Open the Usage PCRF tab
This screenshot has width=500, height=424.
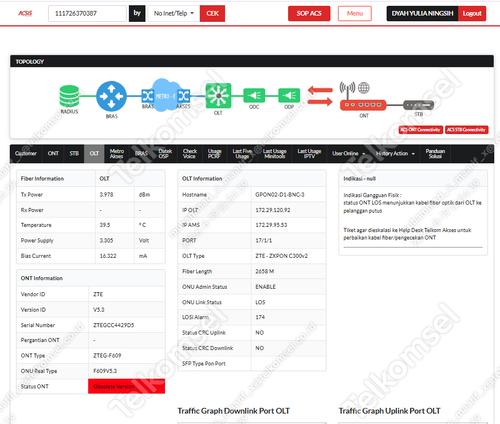point(214,153)
